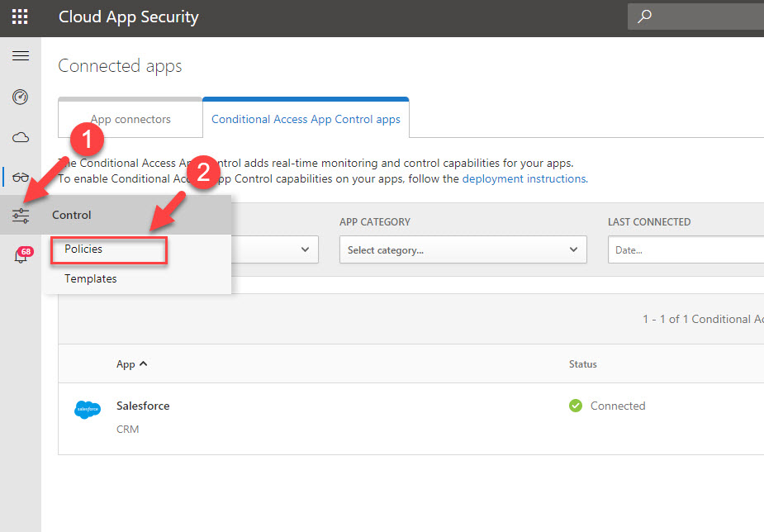This screenshot has height=532, width=764.
Task: Click the Salesforce logo icon
Action: click(x=88, y=410)
